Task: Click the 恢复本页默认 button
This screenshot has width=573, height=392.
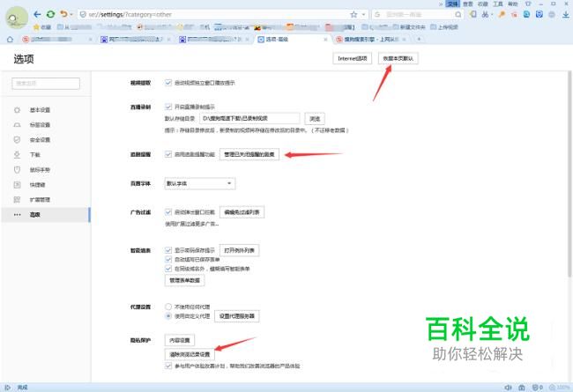Action: click(x=398, y=58)
